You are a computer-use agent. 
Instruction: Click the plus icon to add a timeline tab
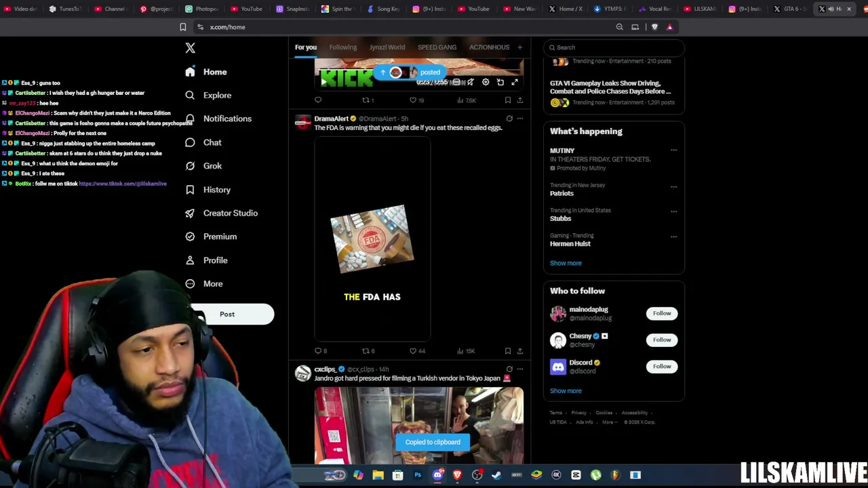tap(520, 47)
